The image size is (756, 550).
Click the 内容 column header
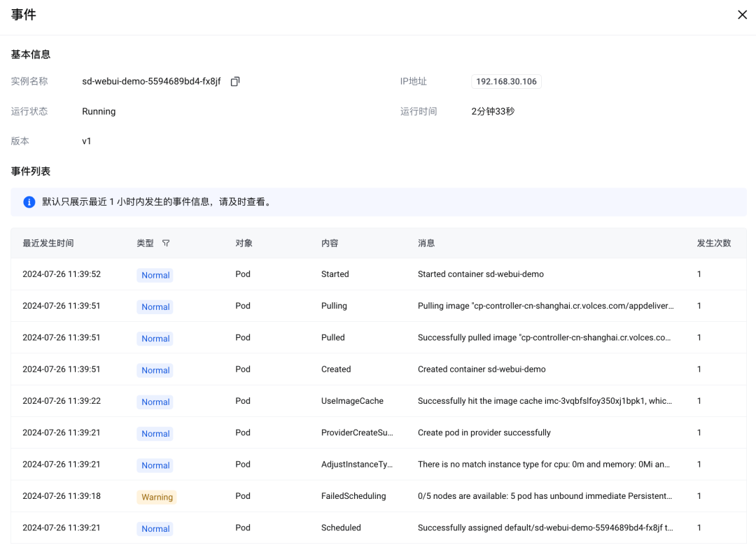330,244
